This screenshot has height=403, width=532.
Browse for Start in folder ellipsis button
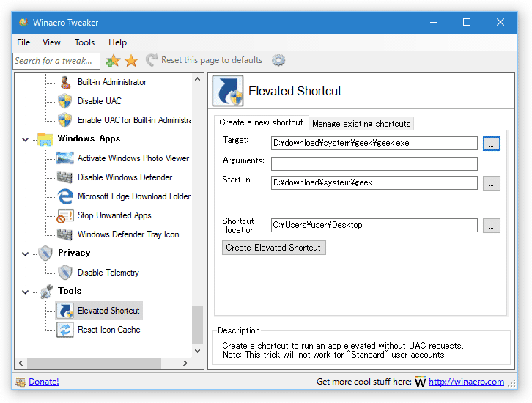pyautogui.click(x=491, y=183)
